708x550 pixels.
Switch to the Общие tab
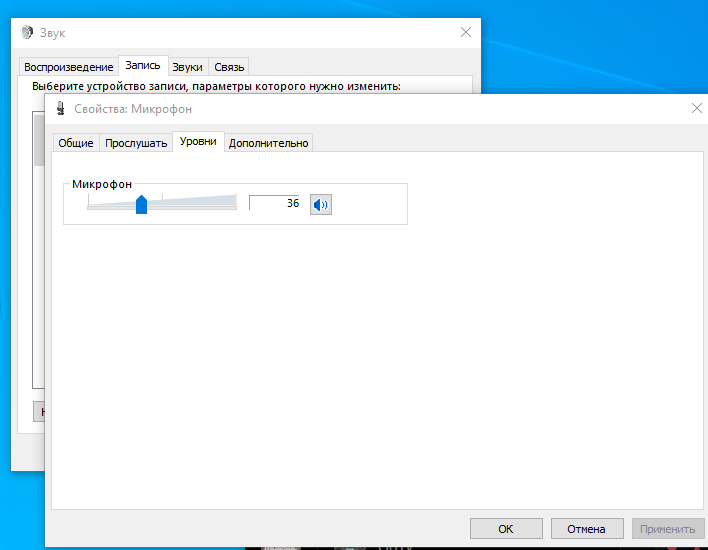[76, 143]
